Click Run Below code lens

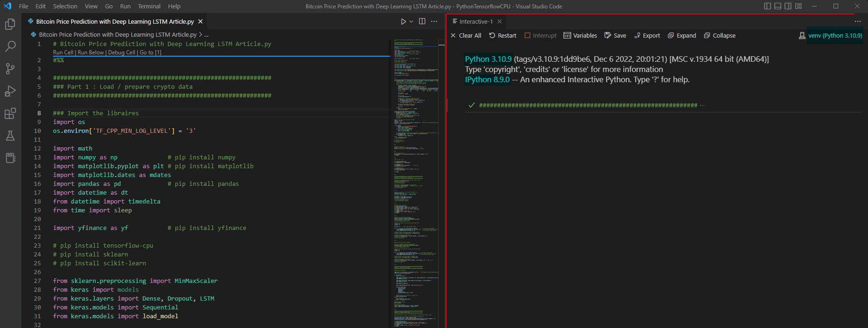(91, 52)
